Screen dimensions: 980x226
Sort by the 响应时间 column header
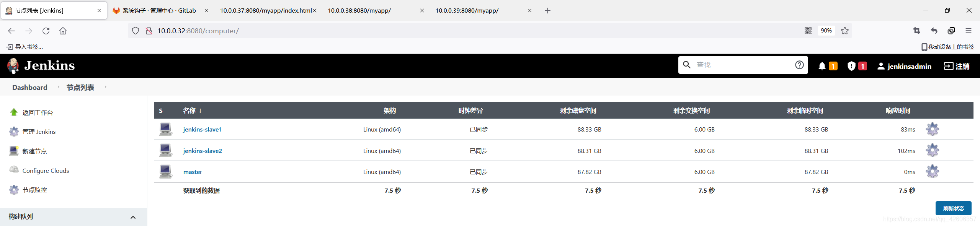point(898,111)
